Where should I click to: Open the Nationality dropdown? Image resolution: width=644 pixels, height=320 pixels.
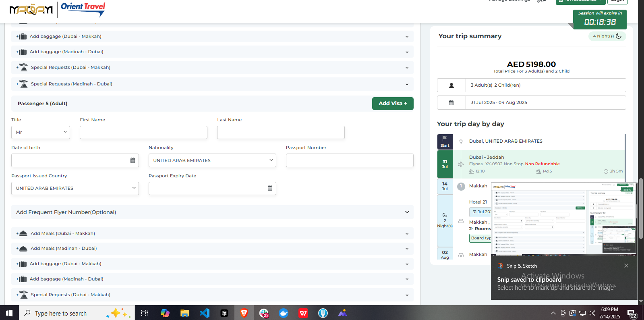[212, 160]
